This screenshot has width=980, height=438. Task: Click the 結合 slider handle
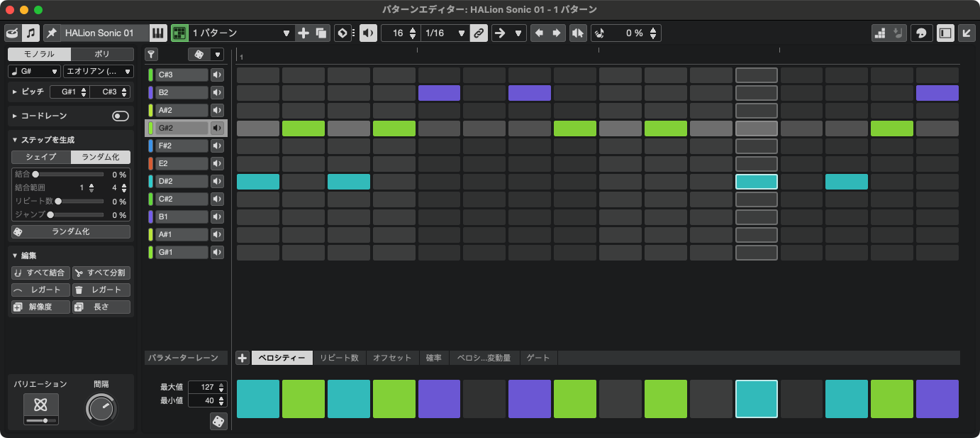(35, 174)
